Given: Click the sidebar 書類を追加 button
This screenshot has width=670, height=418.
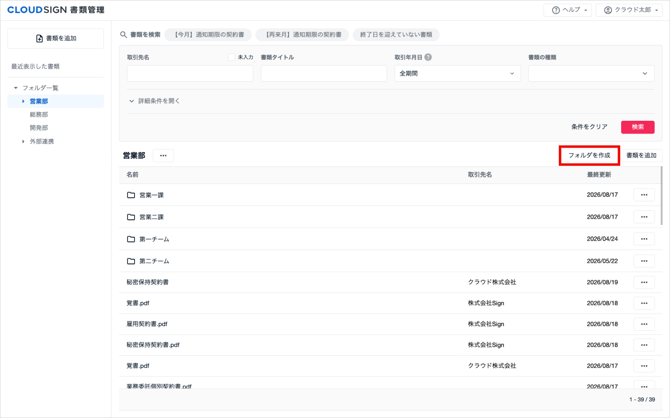Looking at the screenshot, I should click(x=56, y=38).
